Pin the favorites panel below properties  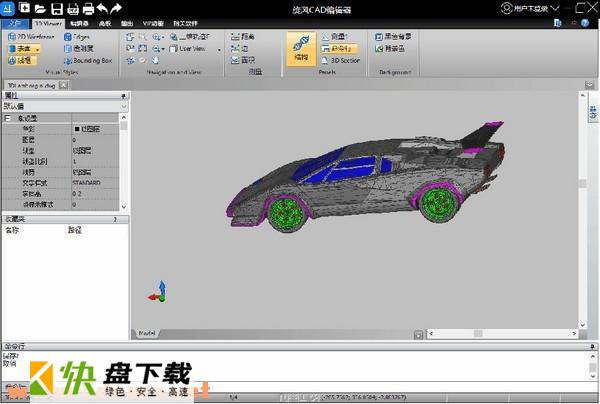(115, 219)
